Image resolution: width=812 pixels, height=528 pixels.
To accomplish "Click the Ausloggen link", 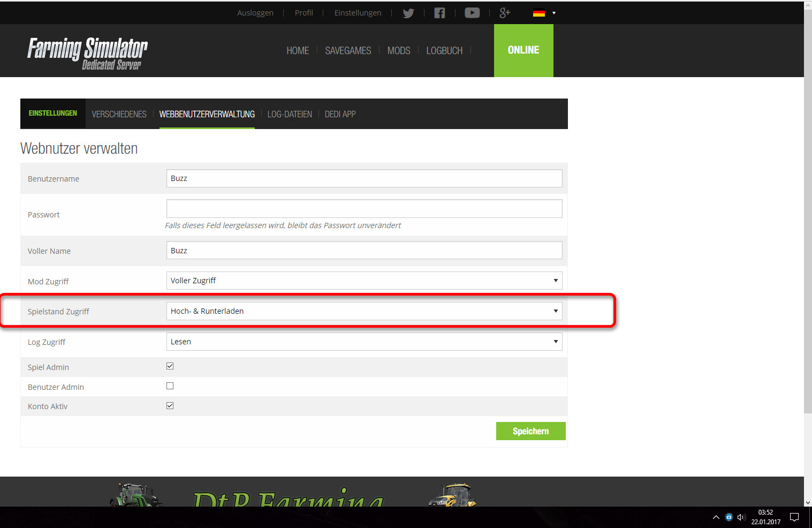I will (x=255, y=13).
